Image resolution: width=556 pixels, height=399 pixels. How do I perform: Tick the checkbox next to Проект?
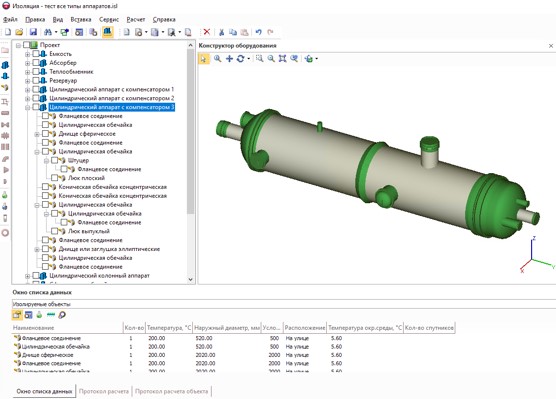26,45
